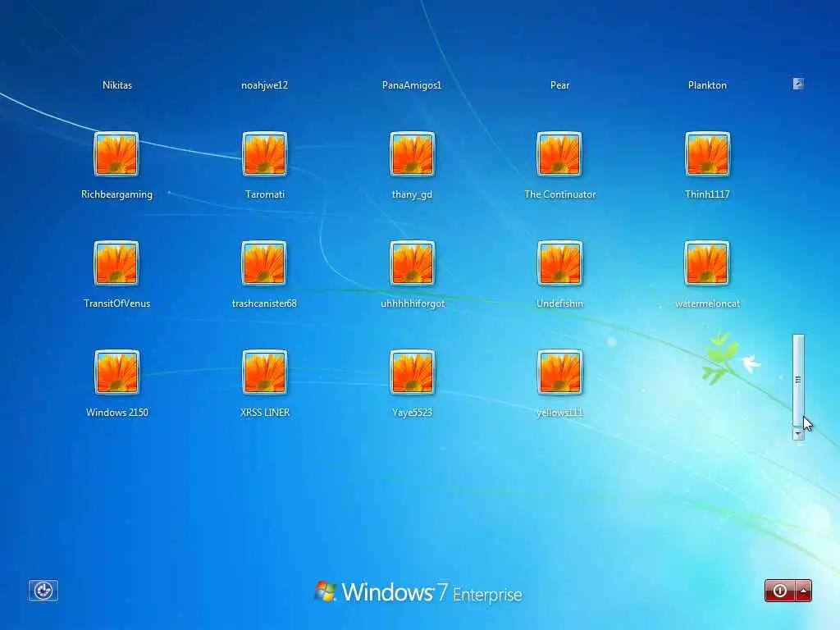Click the yellows111 name label
Screen dimensions: 840x630
pyautogui.click(x=559, y=413)
